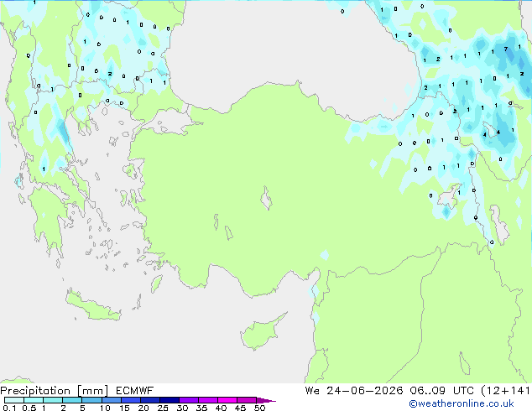Click the map precipitation value "7"
532x411 pixels.
click(x=506, y=49)
